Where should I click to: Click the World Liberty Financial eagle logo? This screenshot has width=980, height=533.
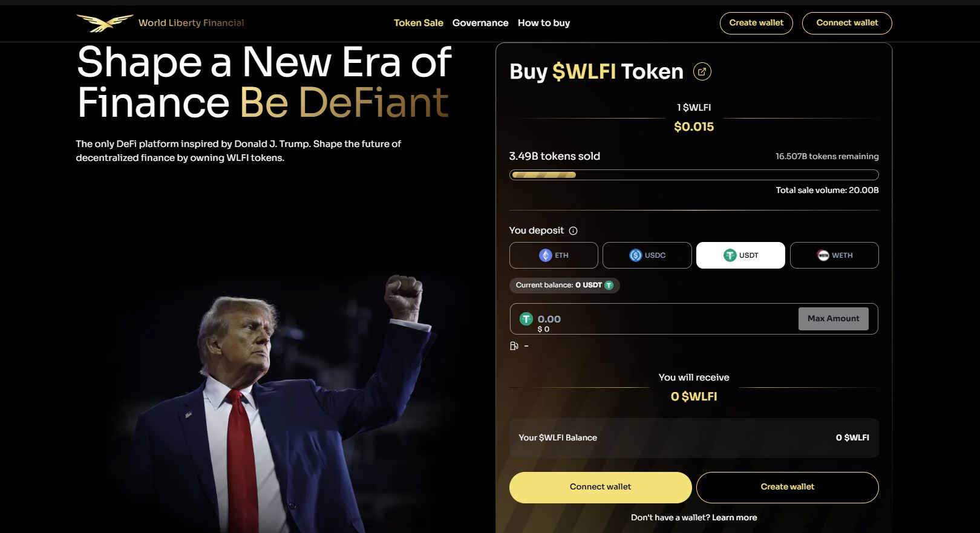(x=105, y=23)
